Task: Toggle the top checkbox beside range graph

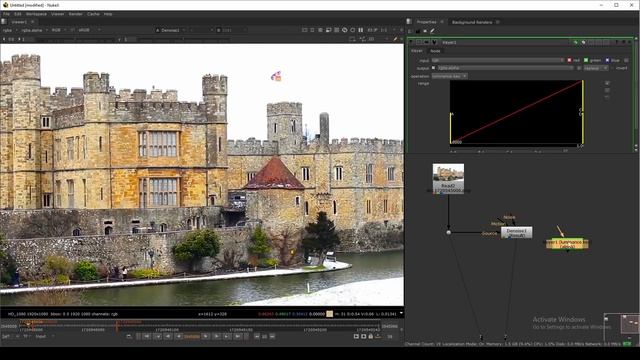Action: (x=607, y=83)
